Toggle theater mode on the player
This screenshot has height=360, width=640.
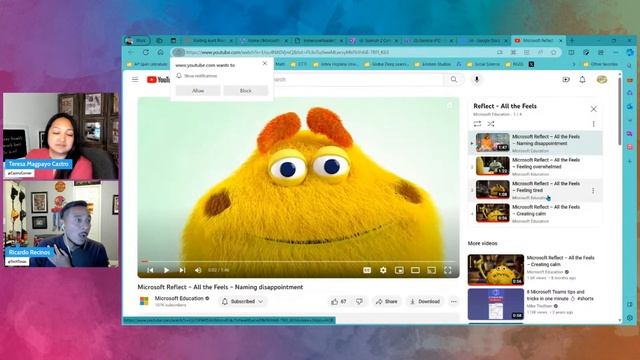415,270
